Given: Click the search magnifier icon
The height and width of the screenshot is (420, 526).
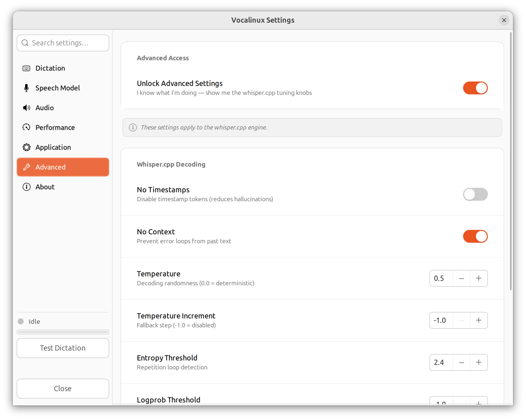Looking at the screenshot, I should click(x=25, y=43).
